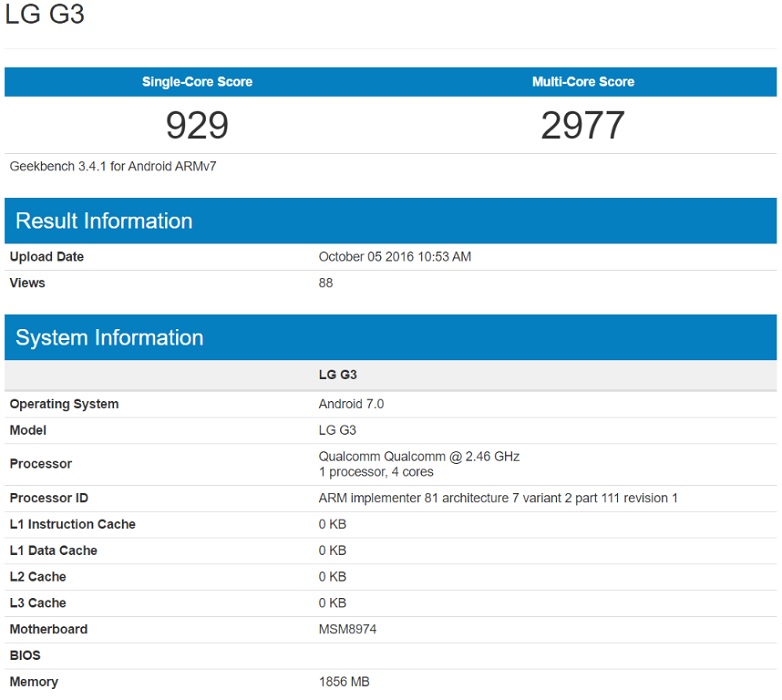Click the BIOS row label
Viewport: 782px width, 700px height.
pos(25,656)
